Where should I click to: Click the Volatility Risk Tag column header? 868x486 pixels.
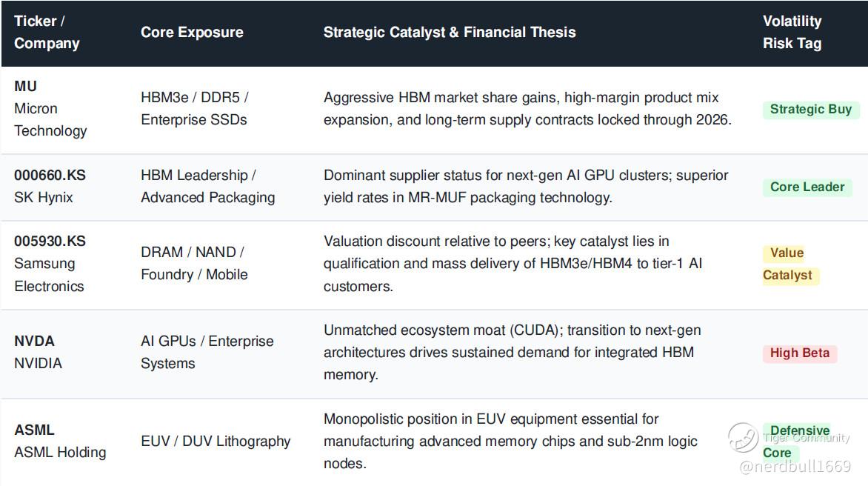[x=792, y=32]
